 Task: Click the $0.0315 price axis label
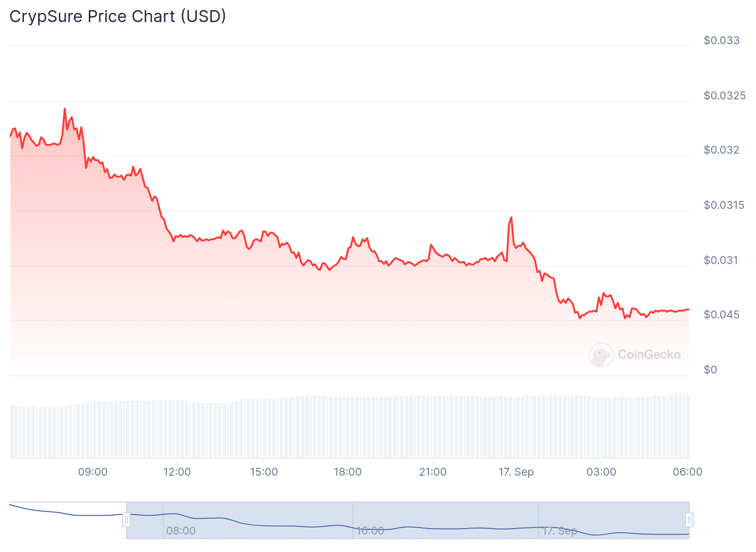(x=724, y=205)
